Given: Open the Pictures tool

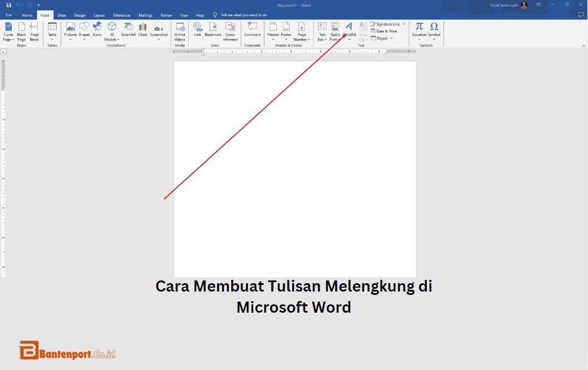Looking at the screenshot, I should 70,31.
